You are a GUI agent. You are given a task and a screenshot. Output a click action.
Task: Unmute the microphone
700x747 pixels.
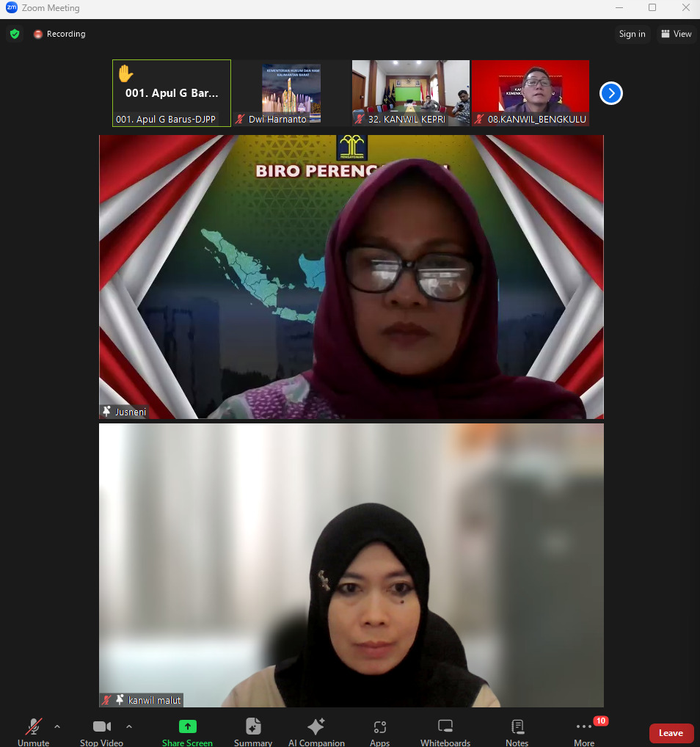tap(34, 731)
